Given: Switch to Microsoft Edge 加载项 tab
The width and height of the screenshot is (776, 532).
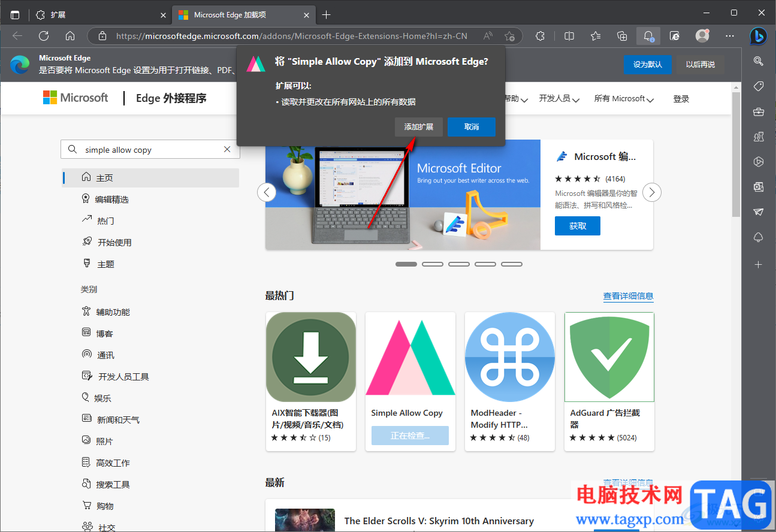Looking at the screenshot, I should pyautogui.click(x=243, y=15).
